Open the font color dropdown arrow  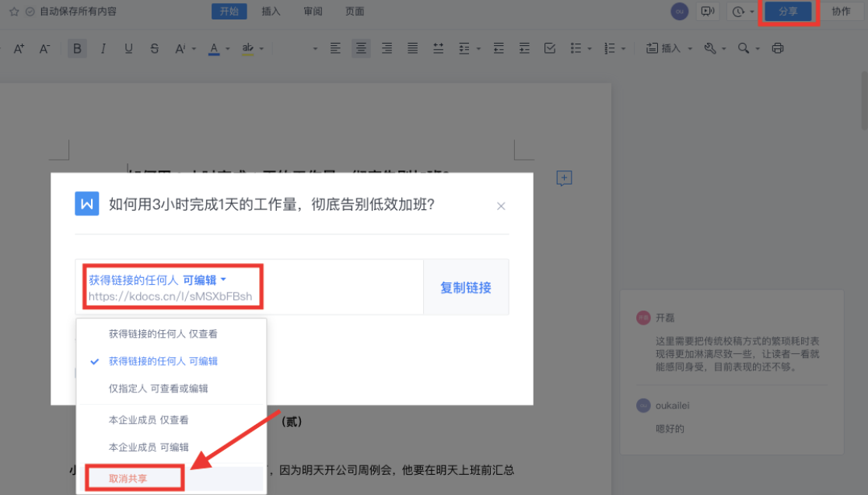click(228, 49)
